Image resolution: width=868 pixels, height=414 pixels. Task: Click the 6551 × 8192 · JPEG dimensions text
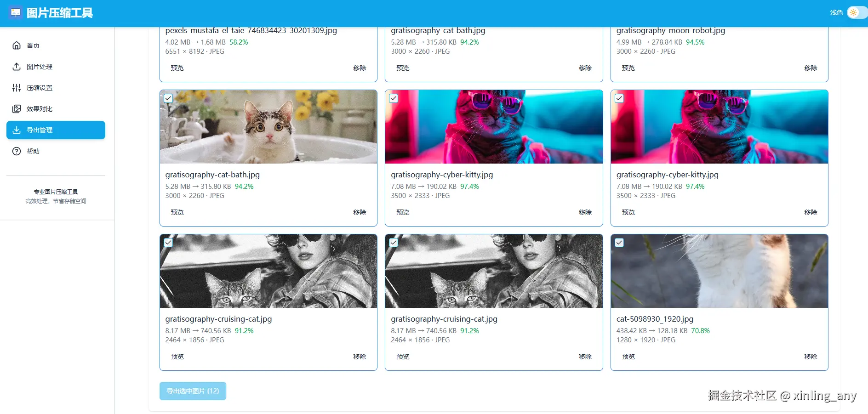pos(195,51)
